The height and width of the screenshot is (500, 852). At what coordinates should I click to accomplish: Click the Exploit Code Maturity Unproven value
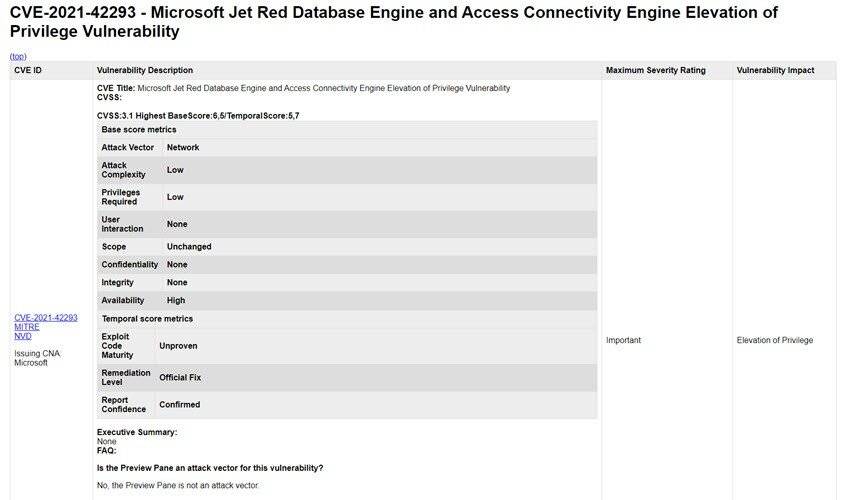[x=178, y=345]
